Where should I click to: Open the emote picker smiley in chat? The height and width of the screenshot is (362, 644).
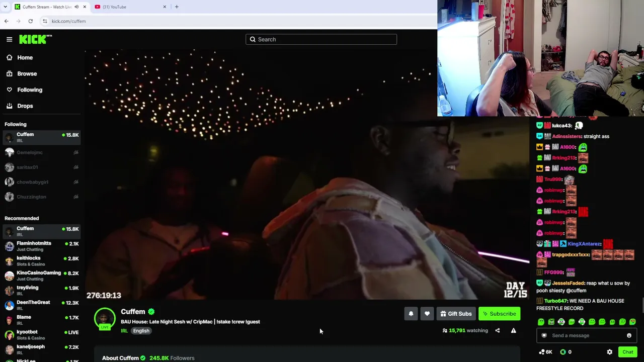click(629, 335)
